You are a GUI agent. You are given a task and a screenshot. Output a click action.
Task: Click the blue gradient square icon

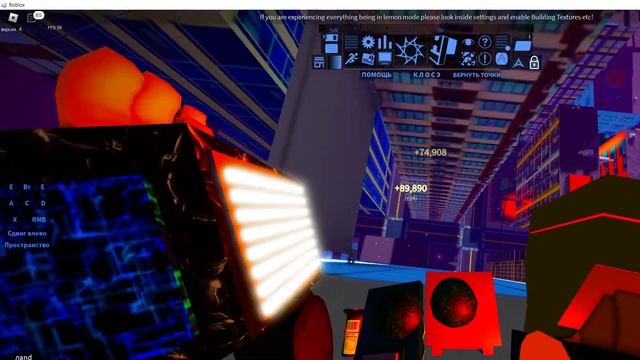(x=335, y=62)
